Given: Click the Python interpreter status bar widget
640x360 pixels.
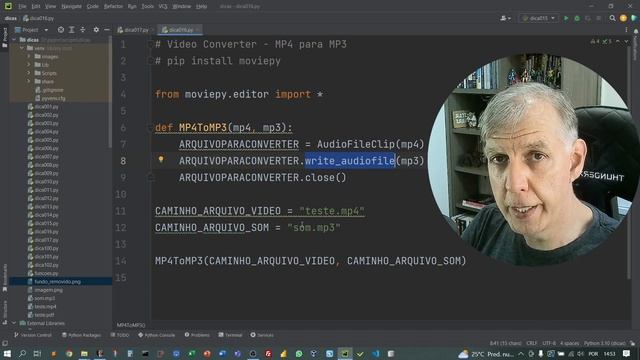Looking at the screenshot, I should coord(604,343).
